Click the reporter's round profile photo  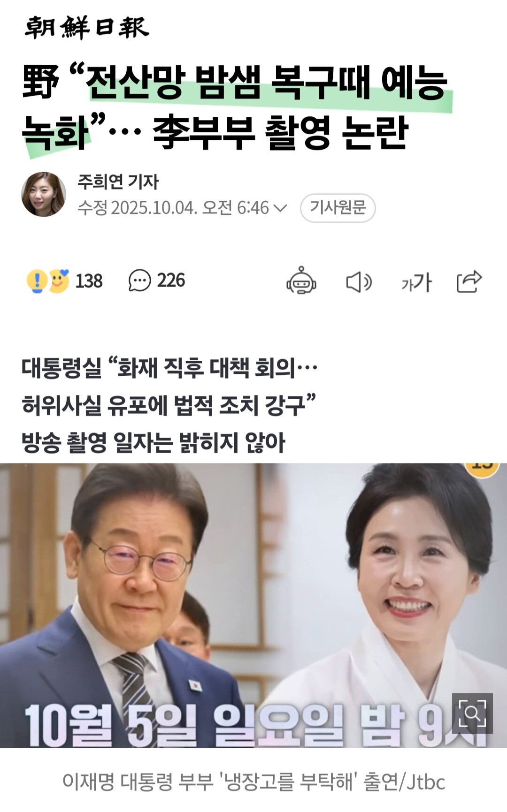(44, 194)
